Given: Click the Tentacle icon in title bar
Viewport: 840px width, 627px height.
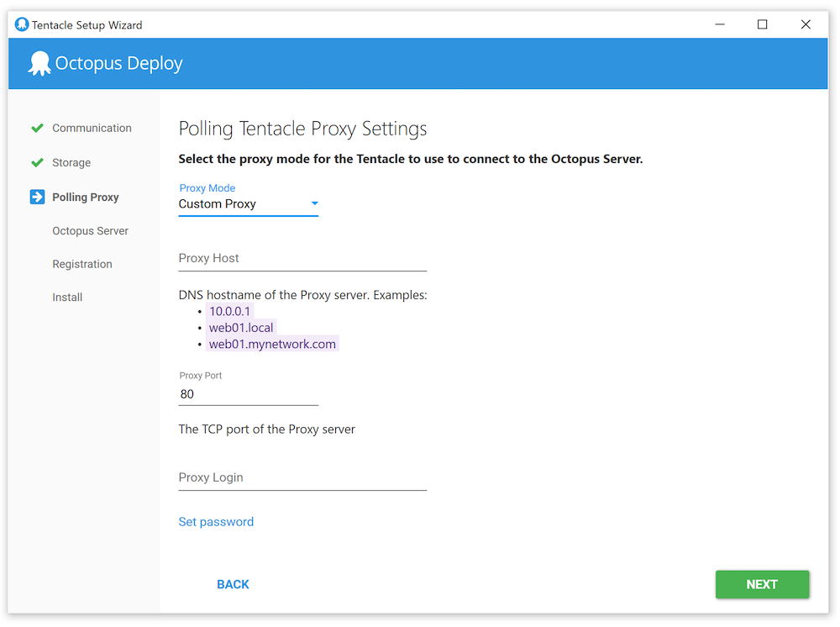Looking at the screenshot, I should pos(22,24).
